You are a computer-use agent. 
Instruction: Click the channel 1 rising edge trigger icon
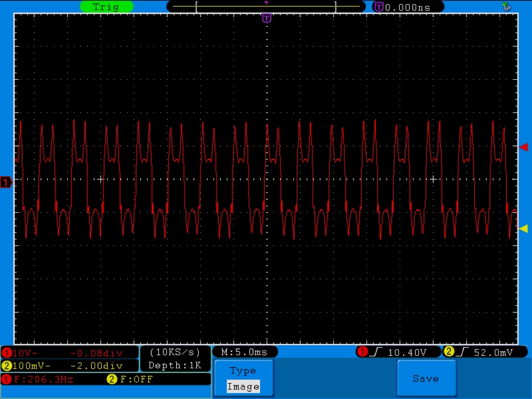point(375,352)
